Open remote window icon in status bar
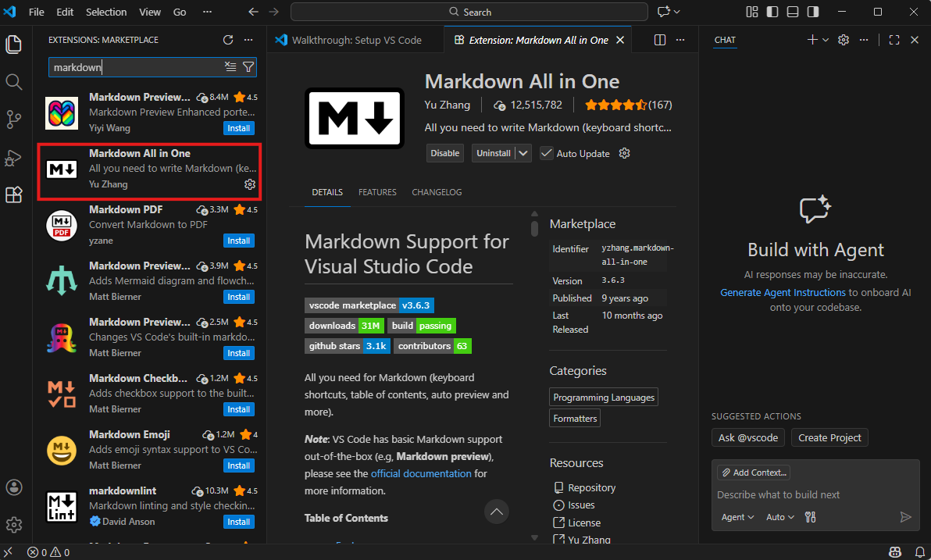 [9, 552]
